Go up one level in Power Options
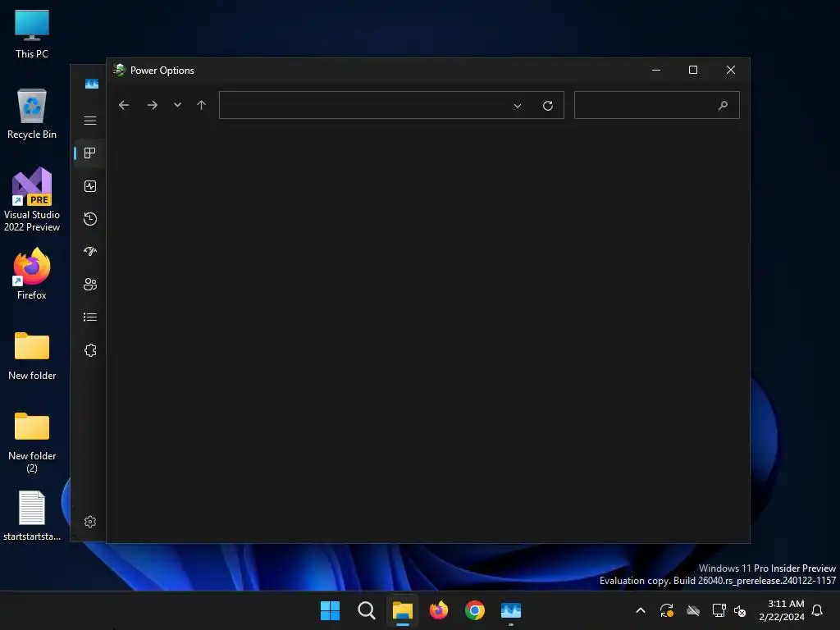 [202, 105]
